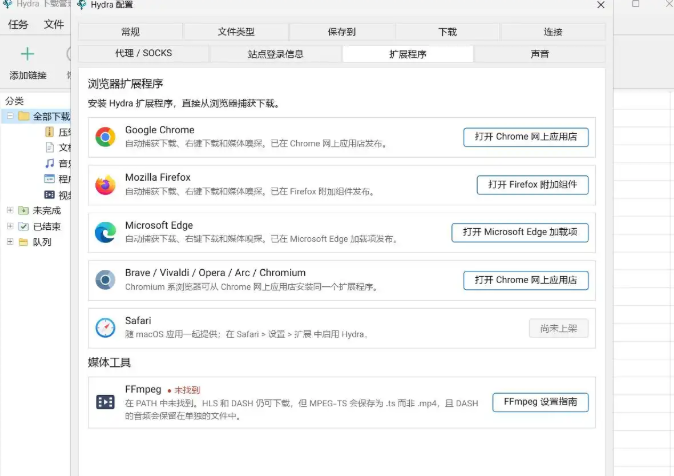Maximize the main Hydra window
The height and width of the screenshot is (476, 674).
[x=635, y=4]
